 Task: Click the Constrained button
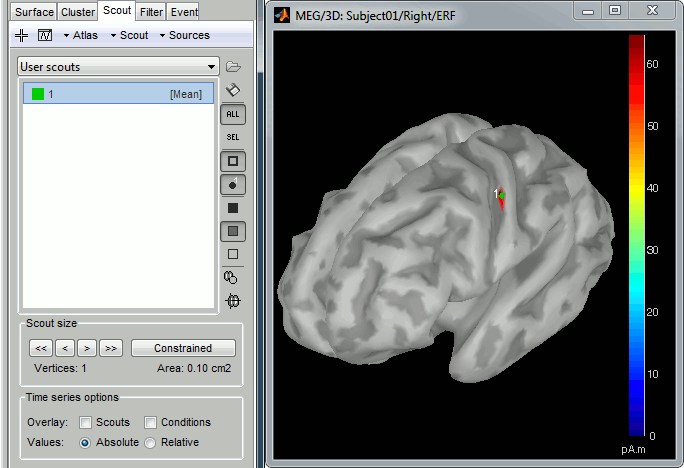click(183, 348)
